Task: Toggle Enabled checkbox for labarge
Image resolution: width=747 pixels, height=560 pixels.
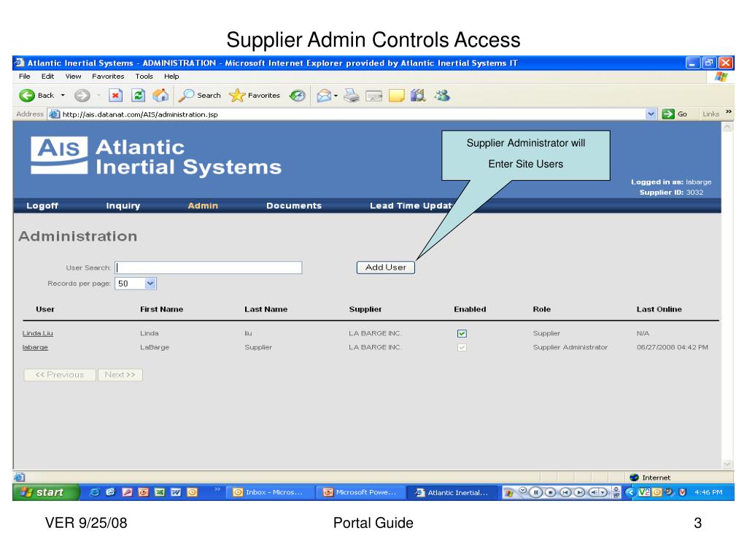Action: point(462,347)
